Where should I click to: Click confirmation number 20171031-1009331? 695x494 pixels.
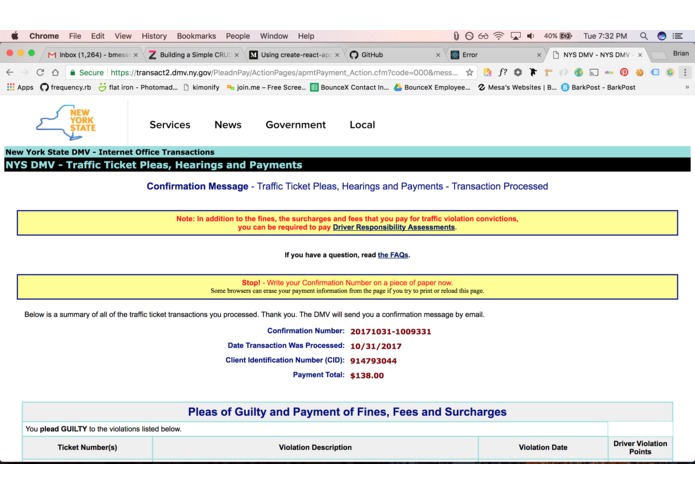click(x=390, y=332)
